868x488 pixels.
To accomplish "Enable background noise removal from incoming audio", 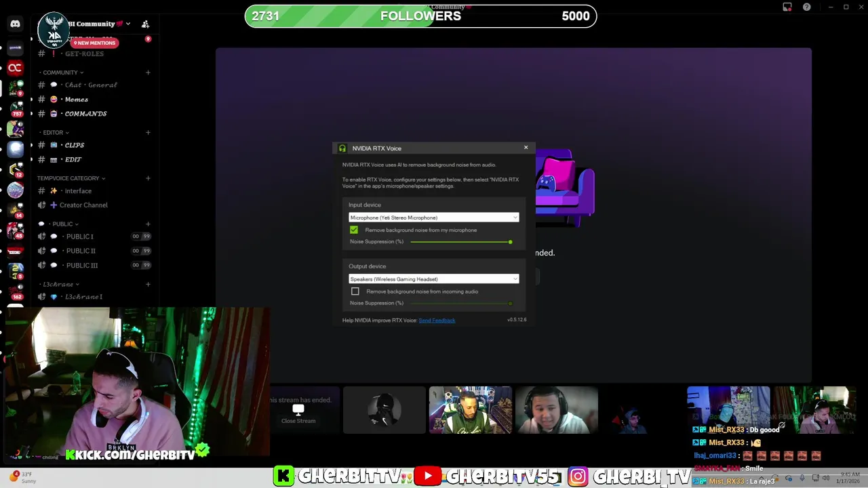I will [355, 291].
